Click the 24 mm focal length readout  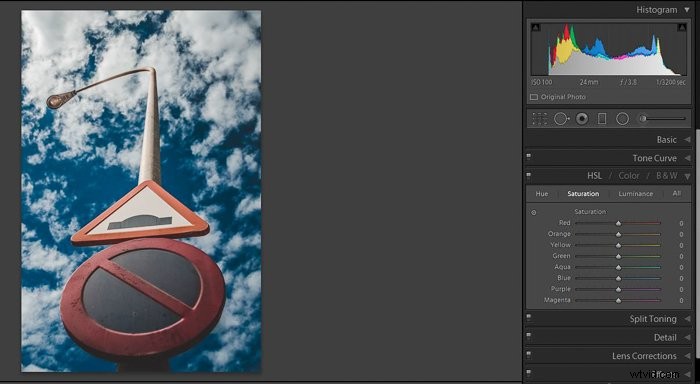coord(589,83)
